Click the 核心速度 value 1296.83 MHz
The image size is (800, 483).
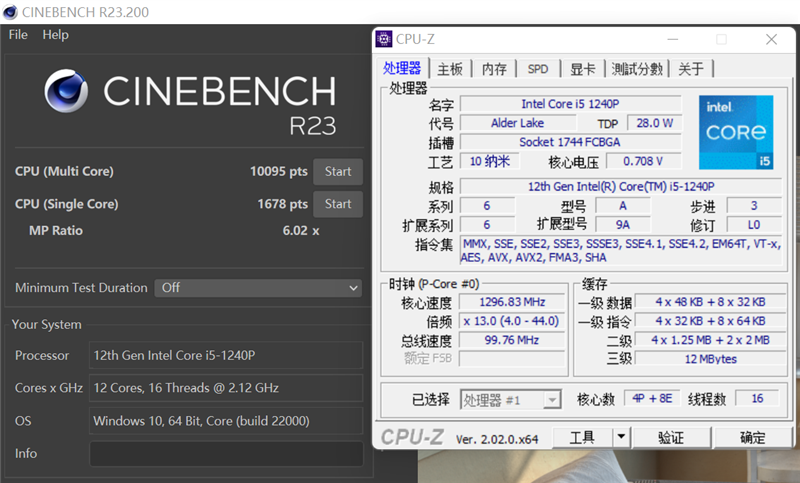(512, 302)
